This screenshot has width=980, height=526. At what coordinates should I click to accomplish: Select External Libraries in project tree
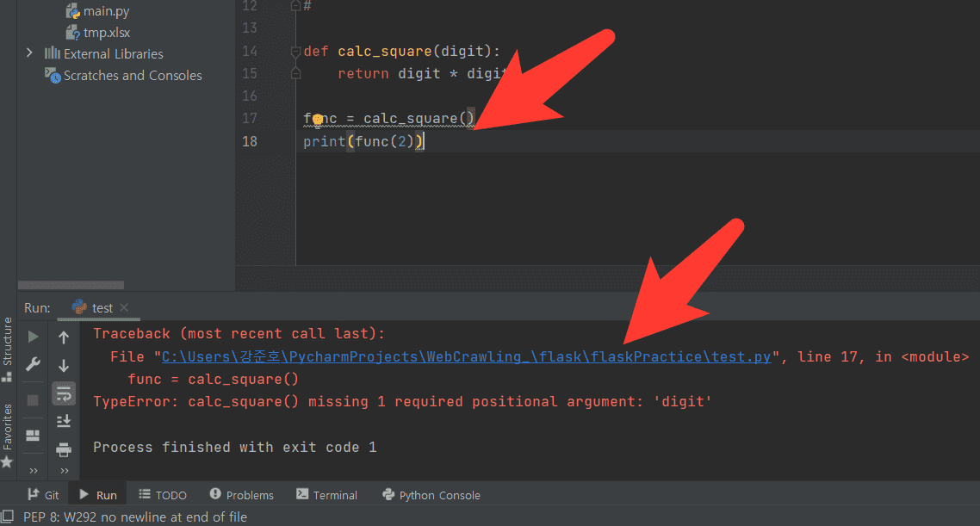coord(113,53)
